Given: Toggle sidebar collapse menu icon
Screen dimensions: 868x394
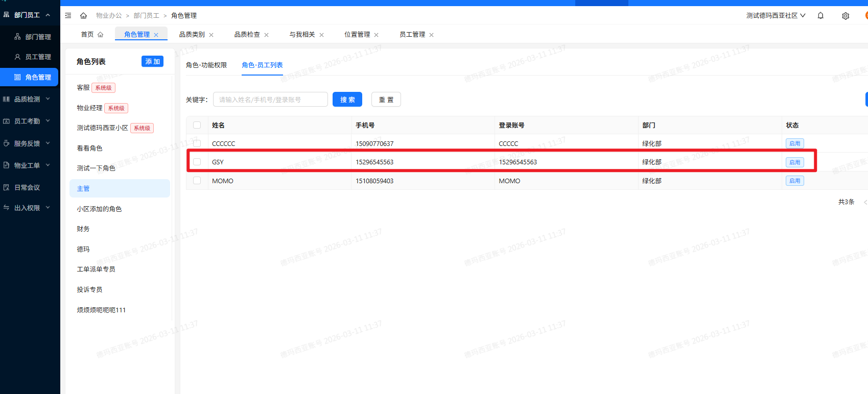Looking at the screenshot, I should (68, 16).
